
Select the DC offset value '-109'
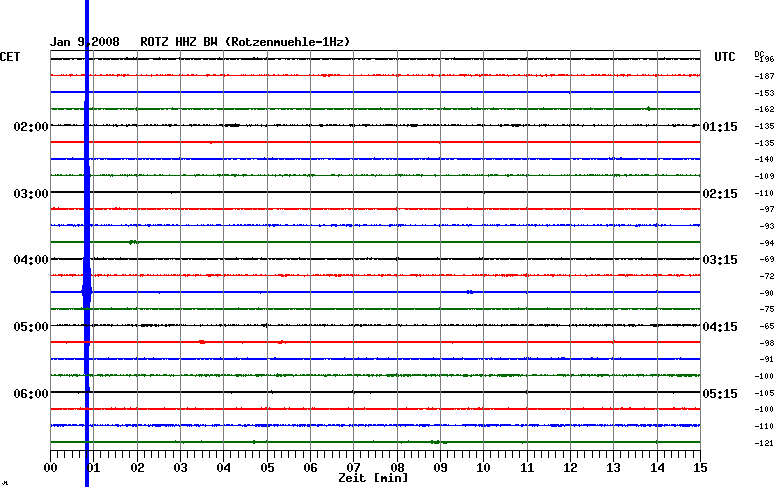[x=764, y=176]
